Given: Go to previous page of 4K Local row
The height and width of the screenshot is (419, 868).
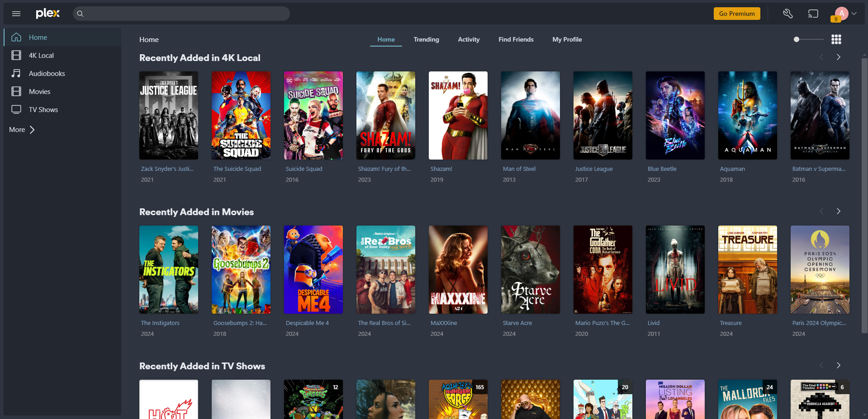Looking at the screenshot, I should [x=821, y=57].
